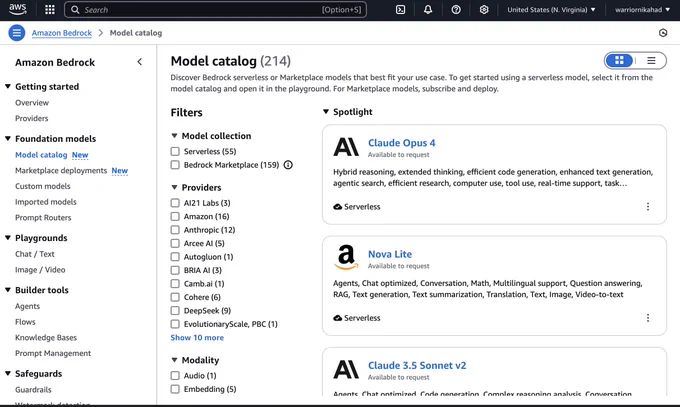Image resolution: width=680 pixels, height=407 pixels.
Task: Open Image / Video playground
Action: point(40,270)
